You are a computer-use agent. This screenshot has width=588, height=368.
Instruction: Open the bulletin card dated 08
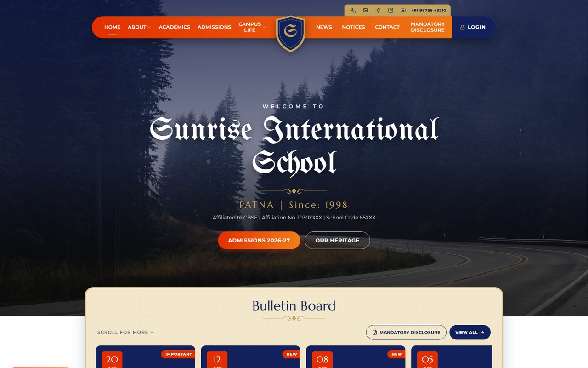(356, 357)
